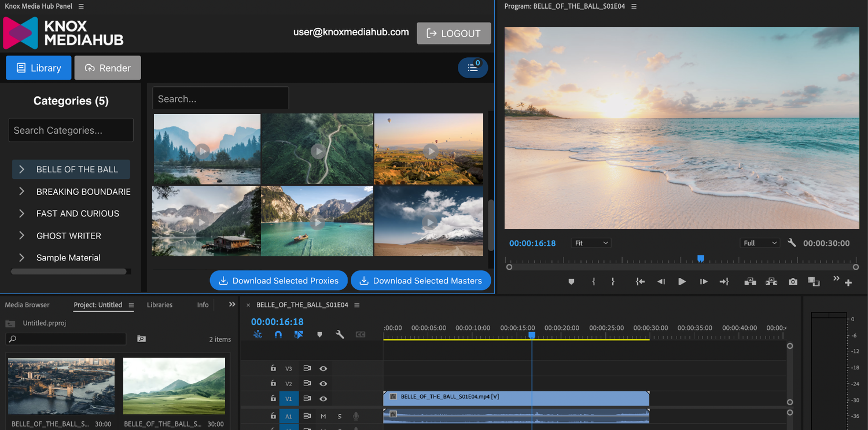This screenshot has width=868, height=430.
Task: Hide V1 track output
Action: [x=323, y=398]
